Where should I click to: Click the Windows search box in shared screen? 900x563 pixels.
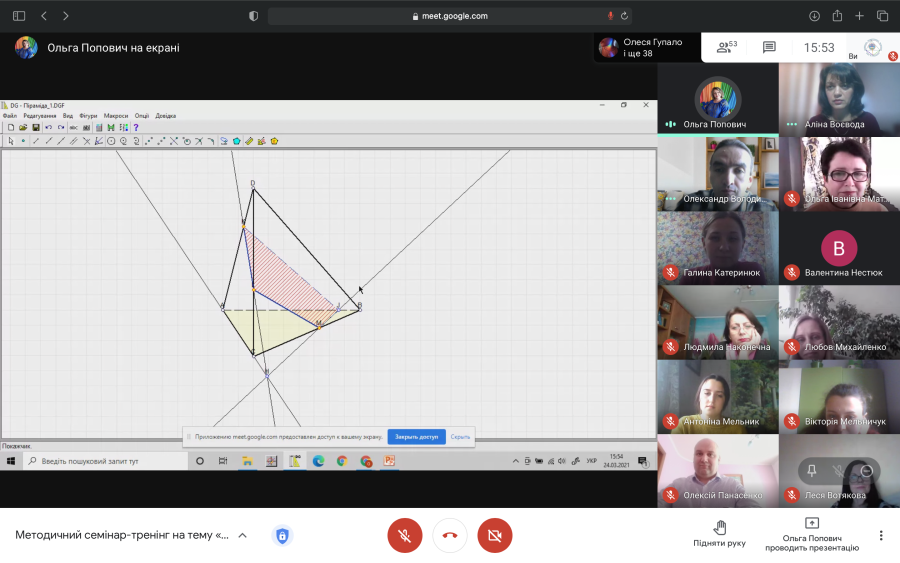[105, 461]
